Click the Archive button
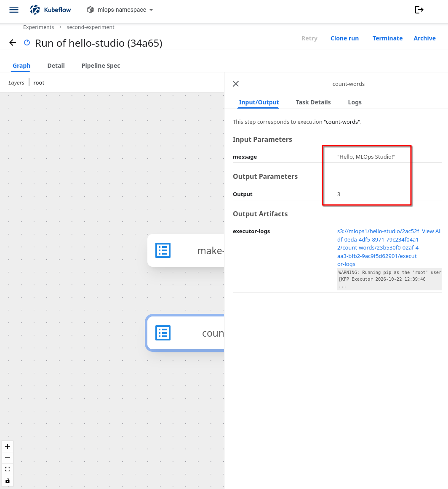Image resolution: width=448 pixels, height=489 pixels. [x=424, y=38]
